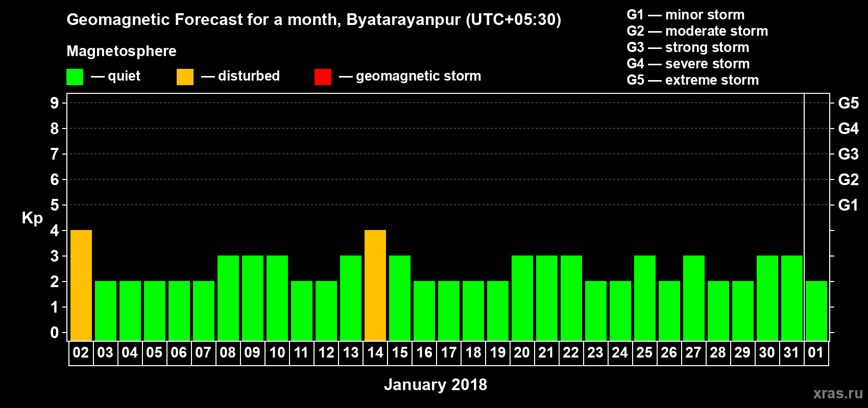Click the Magnetosphere heading
This screenshot has height=408, width=868.
(x=122, y=51)
